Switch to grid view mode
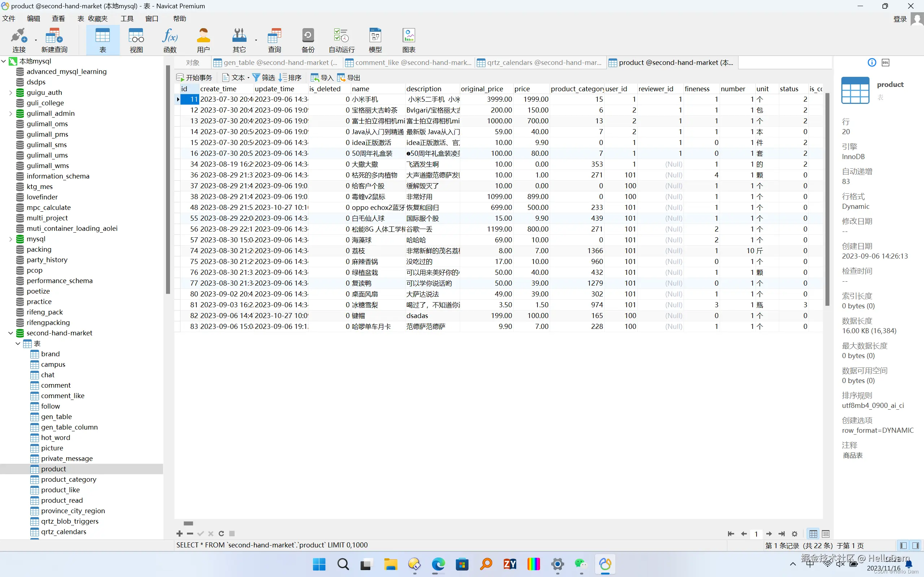This screenshot has height=577, width=924. tap(813, 534)
